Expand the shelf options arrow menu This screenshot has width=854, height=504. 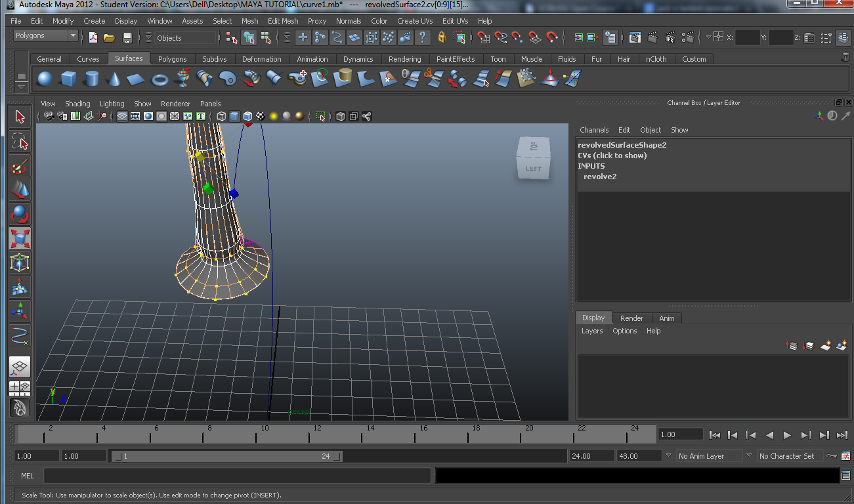22,86
